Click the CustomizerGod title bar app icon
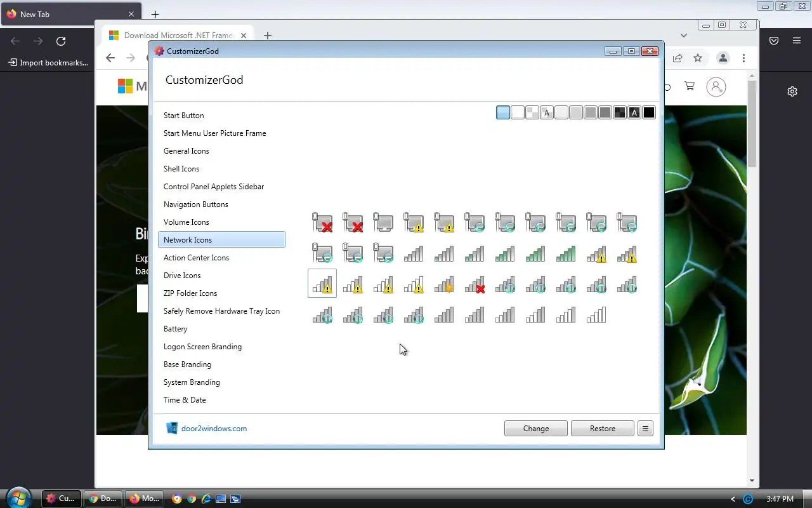 159,51
